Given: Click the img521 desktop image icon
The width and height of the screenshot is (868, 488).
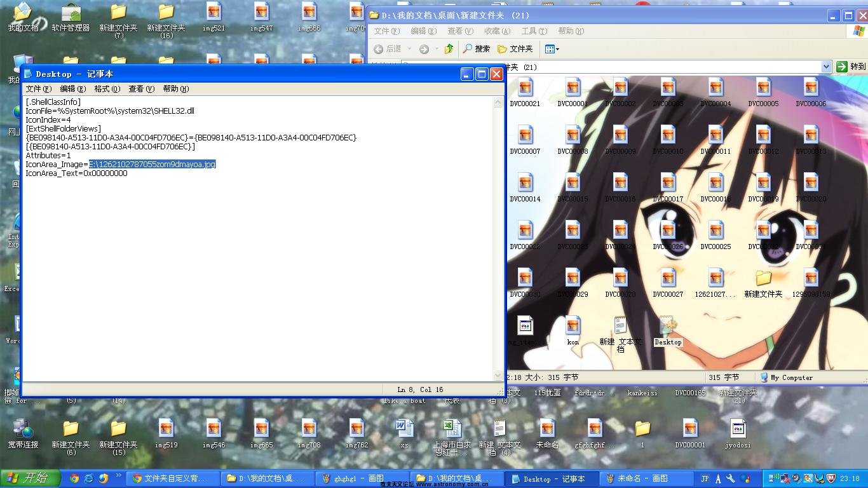Looking at the screenshot, I should [x=214, y=17].
